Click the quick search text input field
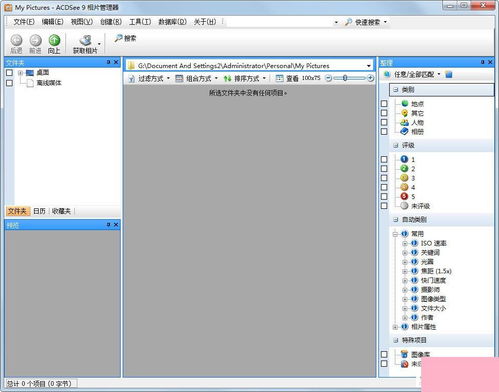Viewport: 499px width, 392px height. coord(280,22)
